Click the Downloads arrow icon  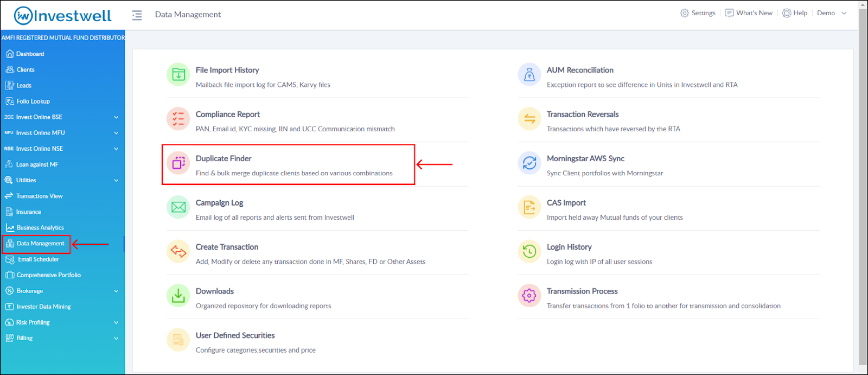pyautogui.click(x=178, y=296)
